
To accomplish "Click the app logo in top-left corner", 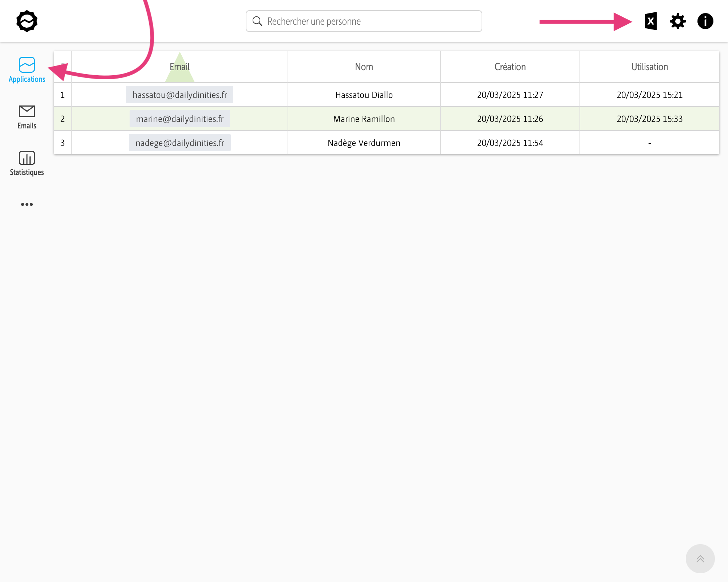I will (27, 21).
